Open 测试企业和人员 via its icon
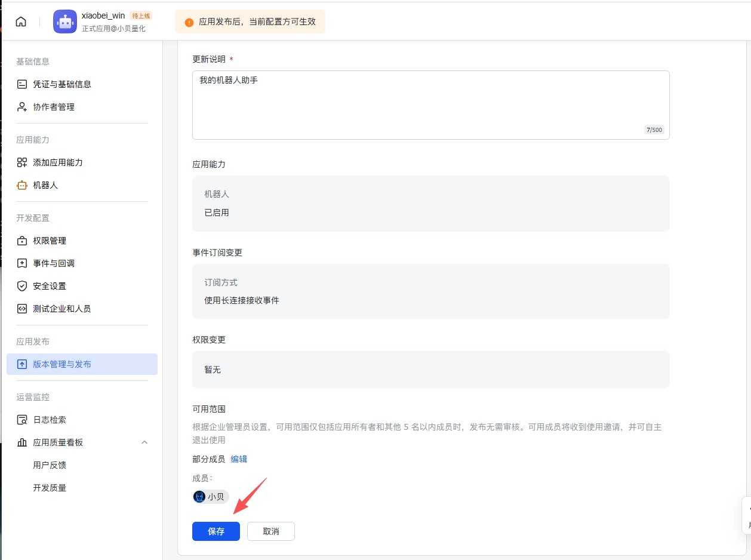The image size is (751, 560). coord(21,308)
